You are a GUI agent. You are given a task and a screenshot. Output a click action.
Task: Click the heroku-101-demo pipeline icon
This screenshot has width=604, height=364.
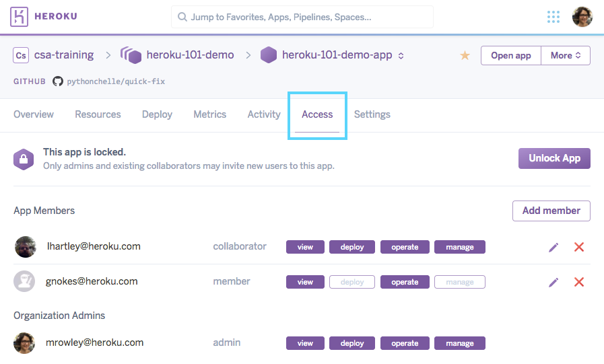[131, 55]
